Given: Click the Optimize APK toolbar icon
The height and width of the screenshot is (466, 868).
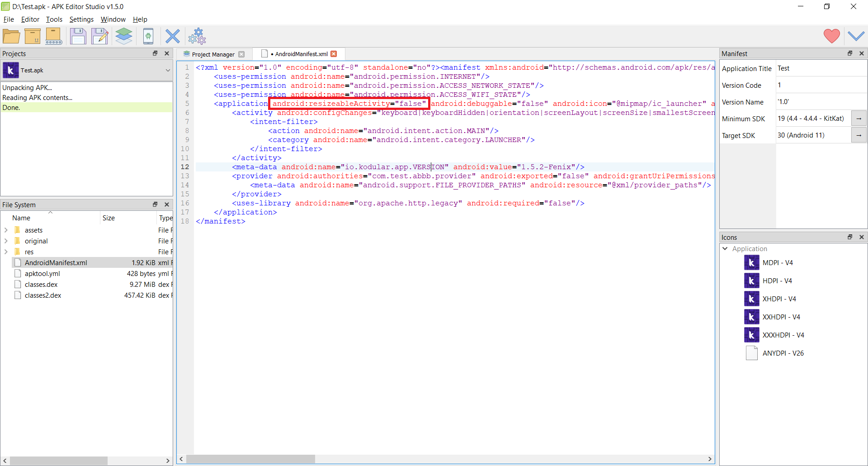Looking at the screenshot, I should click(x=33, y=36).
